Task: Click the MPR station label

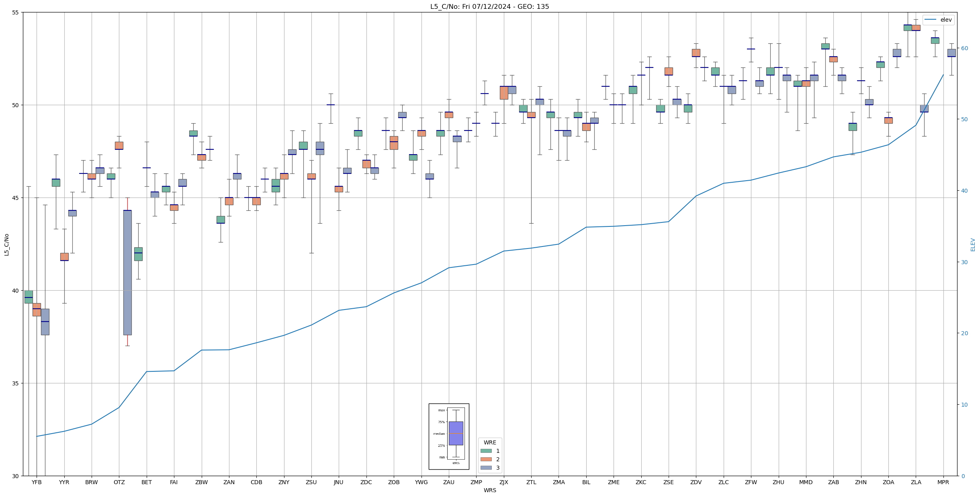Action: [x=943, y=482]
